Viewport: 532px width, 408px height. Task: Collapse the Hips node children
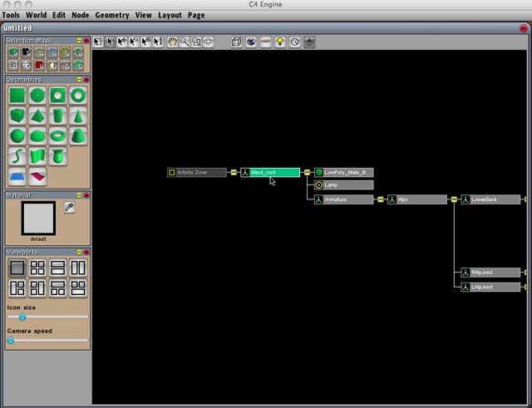click(x=453, y=199)
